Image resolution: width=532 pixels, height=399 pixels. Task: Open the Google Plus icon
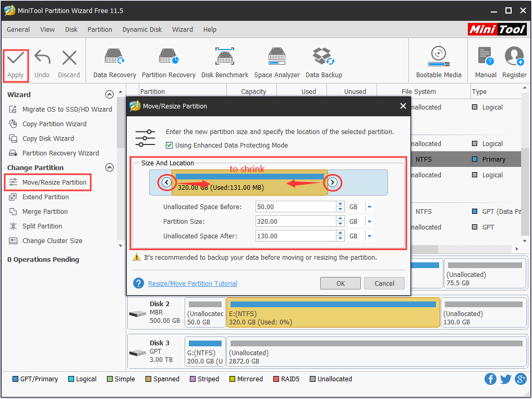pyautogui.click(x=521, y=379)
